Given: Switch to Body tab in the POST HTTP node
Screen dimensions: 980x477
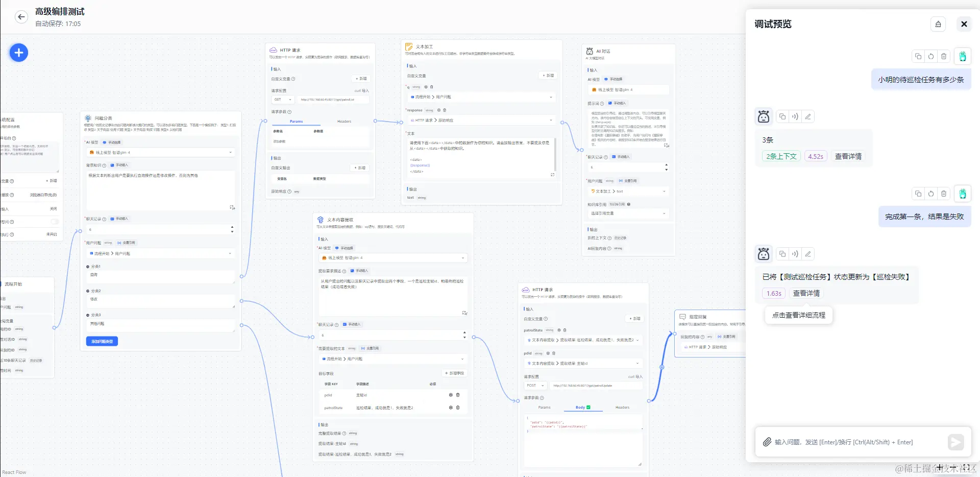Looking at the screenshot, I should point(583,408).
